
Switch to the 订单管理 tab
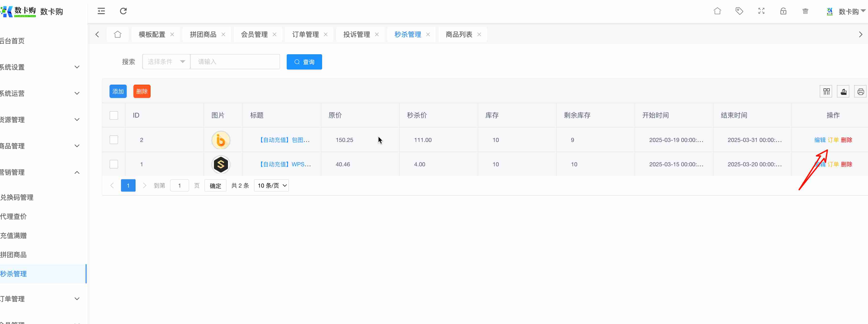pos(305,34)
